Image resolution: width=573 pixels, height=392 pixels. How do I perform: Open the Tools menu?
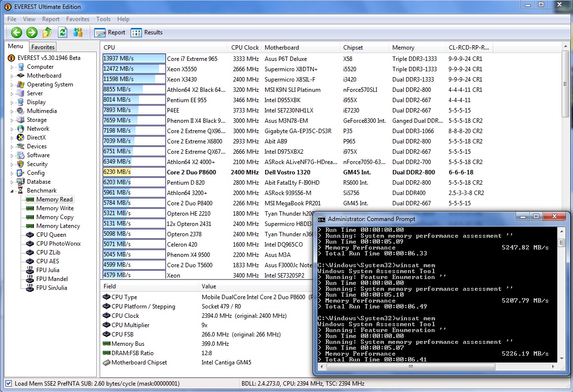(x=104, y=19)
